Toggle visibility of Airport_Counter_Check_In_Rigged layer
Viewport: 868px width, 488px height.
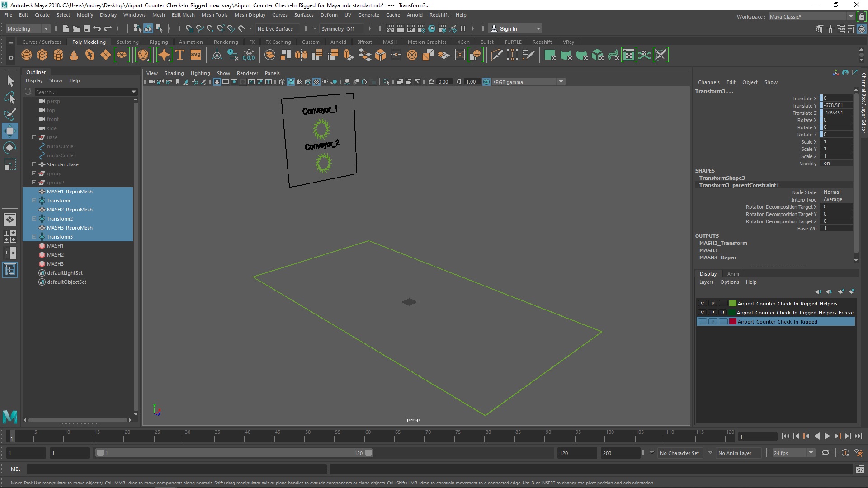702,321
